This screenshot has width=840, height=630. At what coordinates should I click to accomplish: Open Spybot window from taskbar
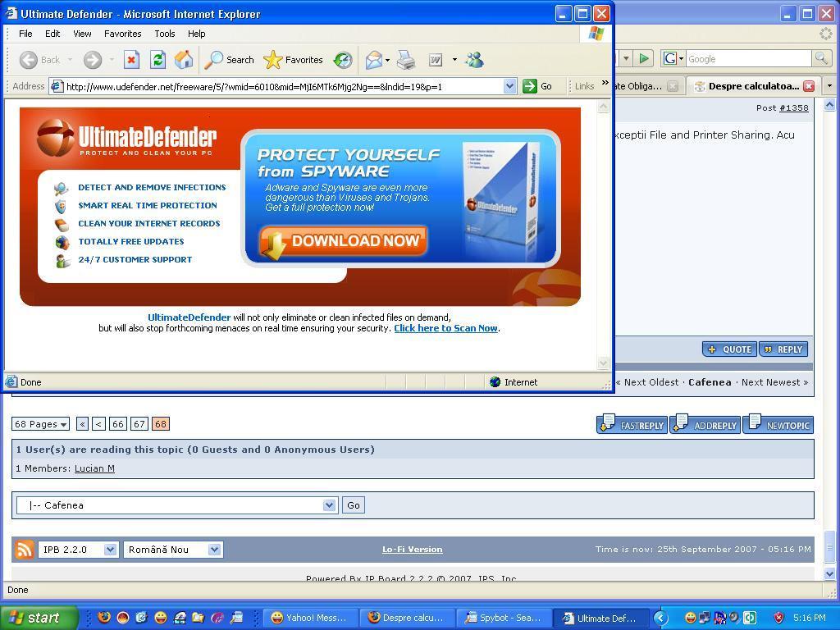click(x=502, y=618)
